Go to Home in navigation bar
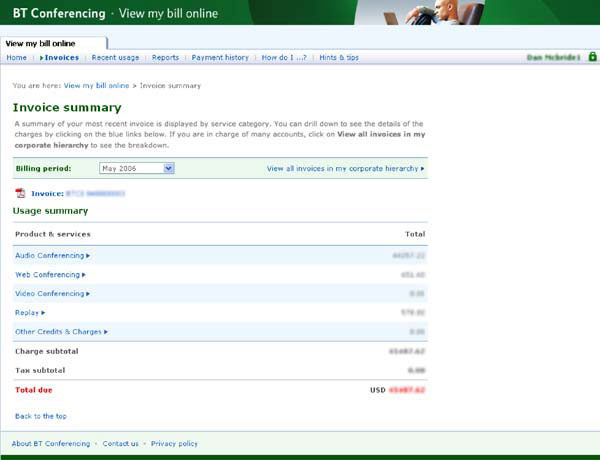The image size is (600, 460). 16,58
